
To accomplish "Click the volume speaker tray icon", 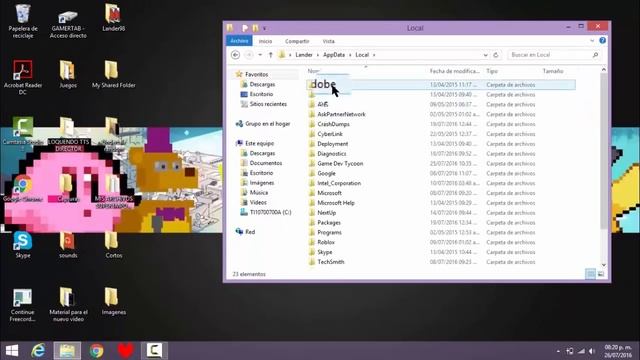I will 592,351.
